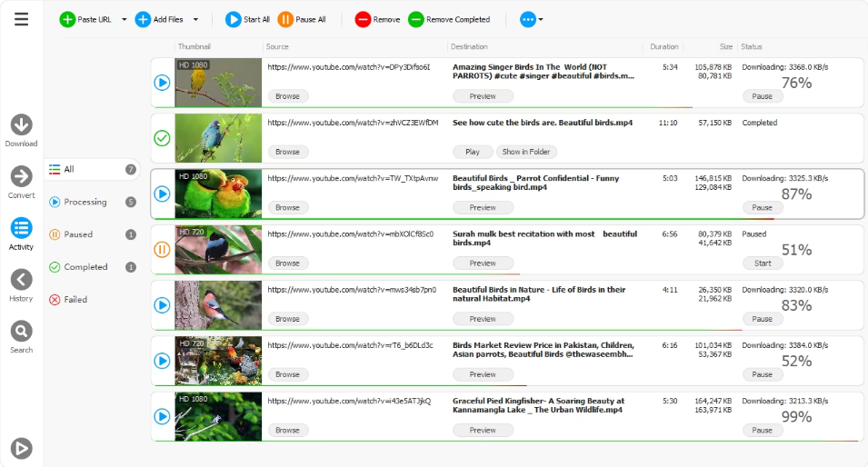Select the Paused filter tab
Screen dimensions: 868x467
coord(93,234)
